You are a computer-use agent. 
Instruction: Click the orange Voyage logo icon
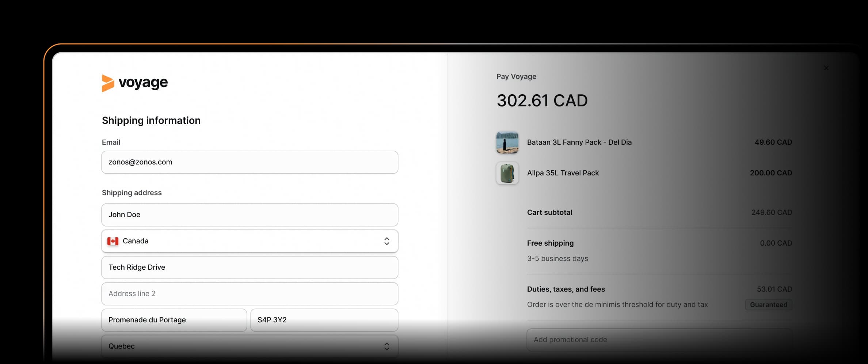[108, 83]
